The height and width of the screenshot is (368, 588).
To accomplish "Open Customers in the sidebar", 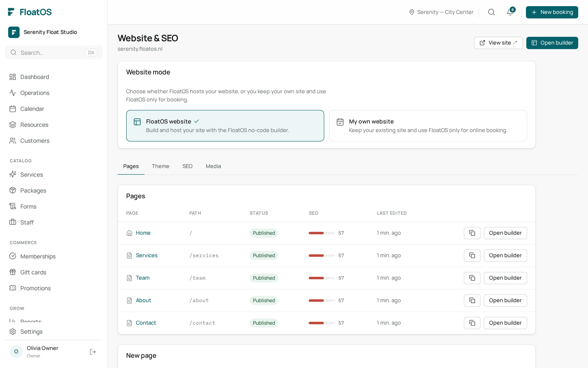I will click(54, 141).
